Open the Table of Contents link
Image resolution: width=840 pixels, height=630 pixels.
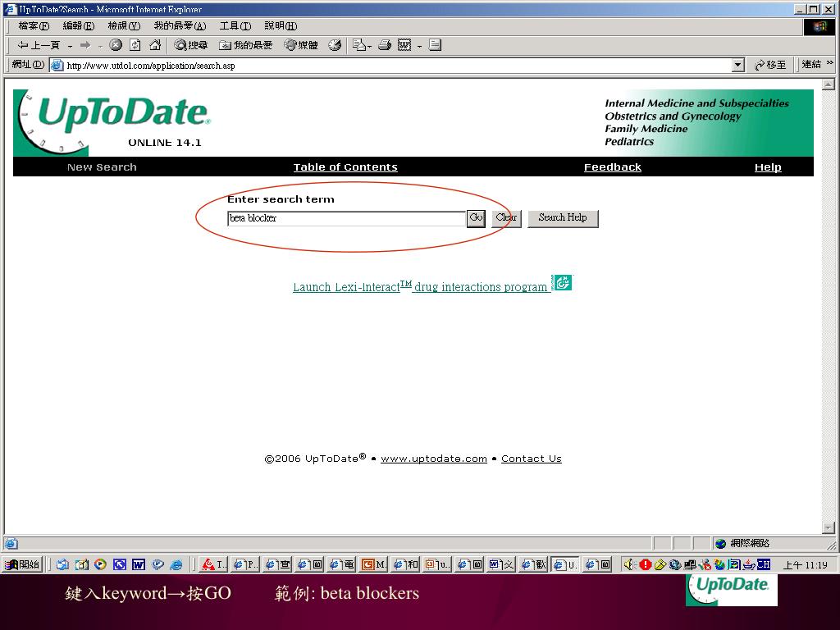pos(345,167)
